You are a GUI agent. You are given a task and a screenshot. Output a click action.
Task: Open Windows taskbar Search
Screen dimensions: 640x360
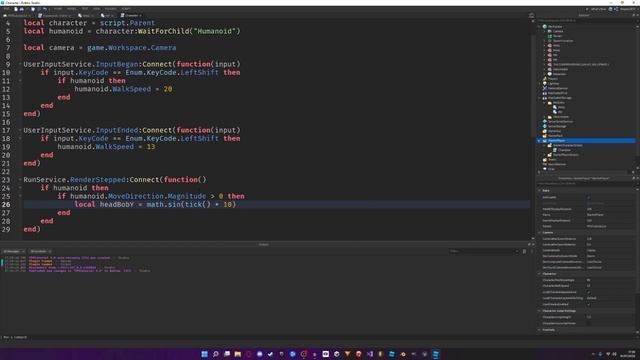point(216,354)
